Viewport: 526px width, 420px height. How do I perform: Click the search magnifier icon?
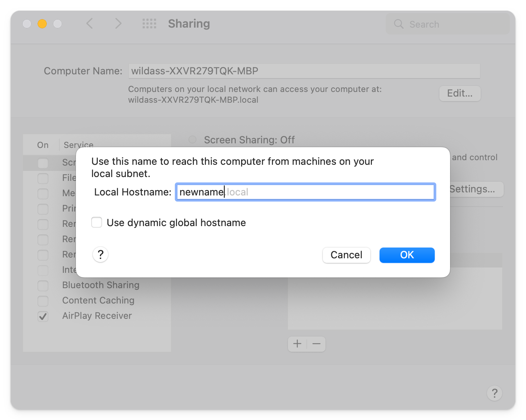pyautogui.click(x=399, y=24)
